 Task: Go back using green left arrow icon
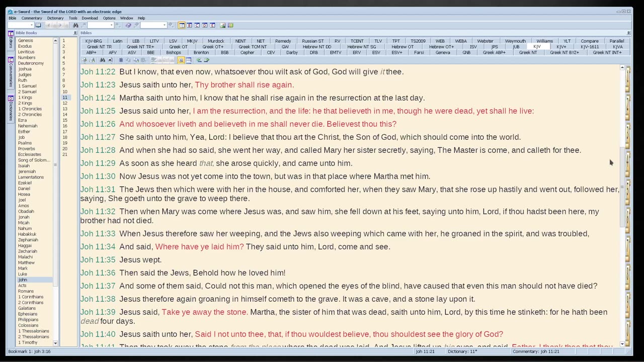coord(199,60)
